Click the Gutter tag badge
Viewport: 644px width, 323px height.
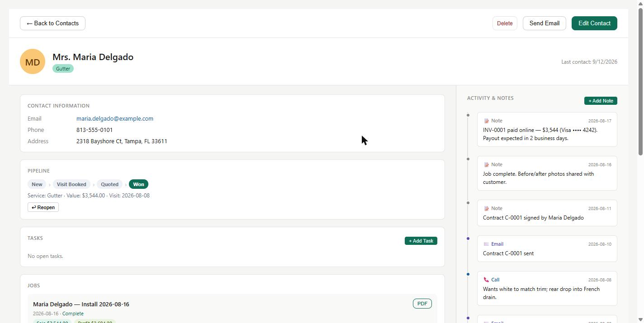63,69
